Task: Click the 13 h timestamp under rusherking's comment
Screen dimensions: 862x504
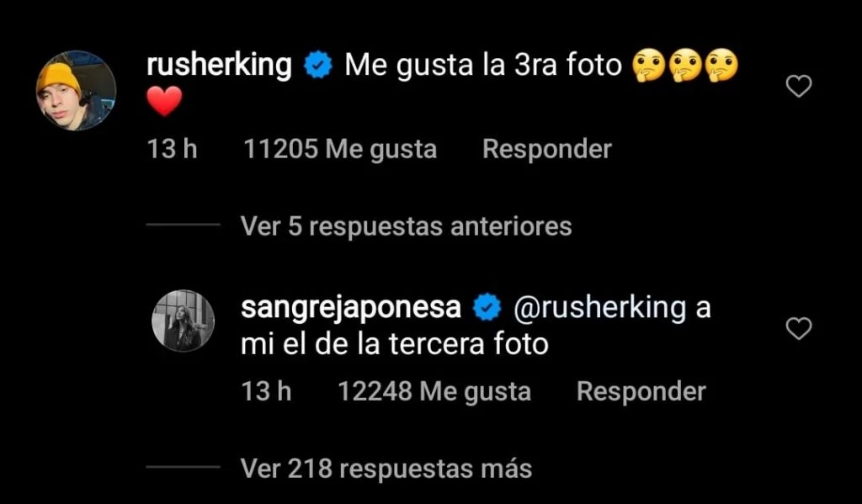Action: pyautogui.click(x=172, y=149)
